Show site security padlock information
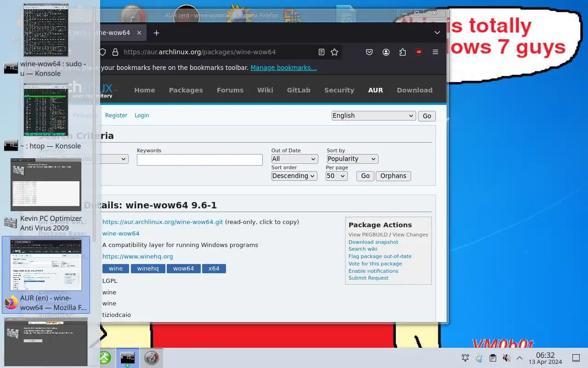This screenshot has width=588, height=368. pyautogui.click(x=115, y=52)
